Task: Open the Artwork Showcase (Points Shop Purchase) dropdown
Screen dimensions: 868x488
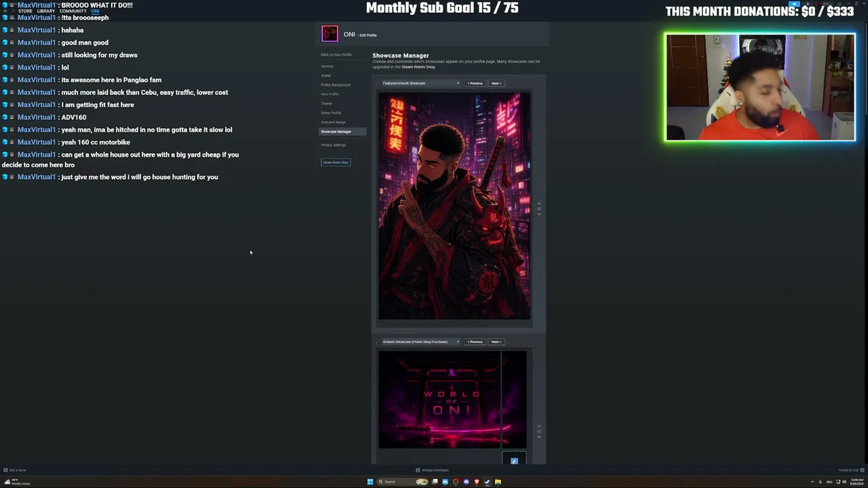Action: (420, 342)
